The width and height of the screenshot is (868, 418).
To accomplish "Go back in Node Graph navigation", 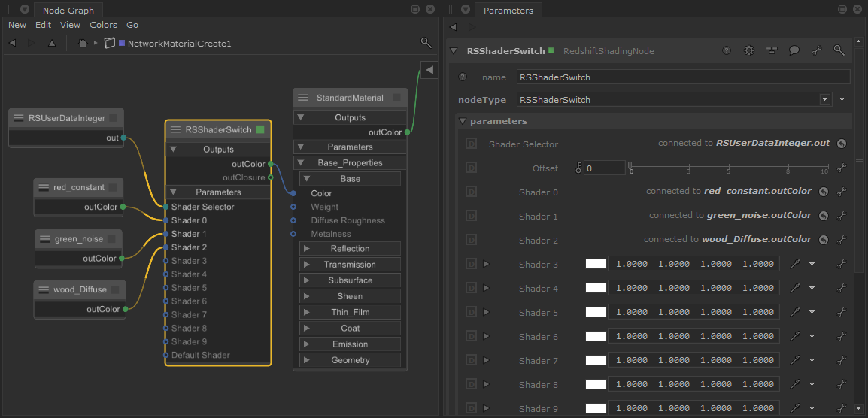I will (13, 43).
